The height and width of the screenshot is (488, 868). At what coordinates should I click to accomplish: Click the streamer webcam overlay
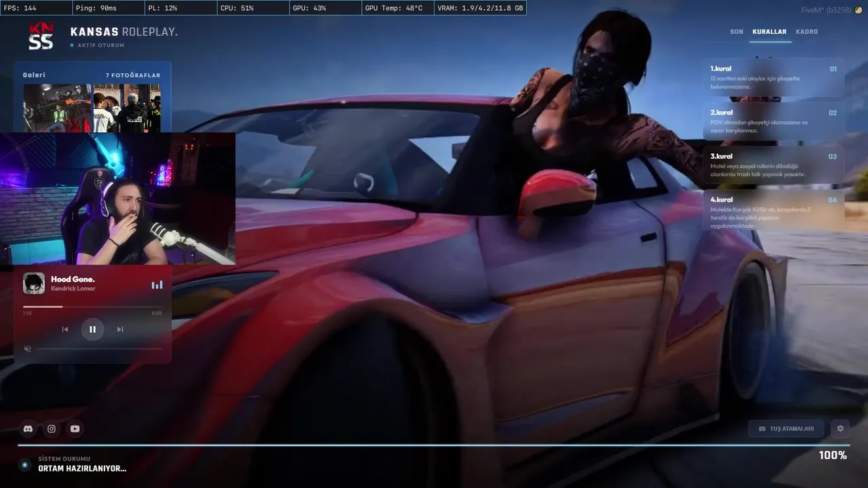(x=117, y=198)
